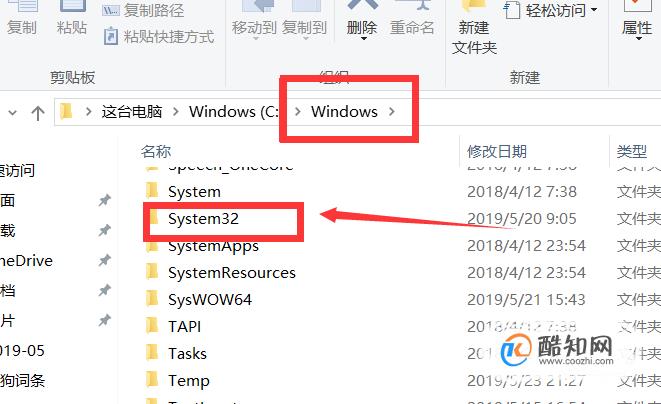
Task: Select the SystemResources folder row
Action: [x=400, y=272]
